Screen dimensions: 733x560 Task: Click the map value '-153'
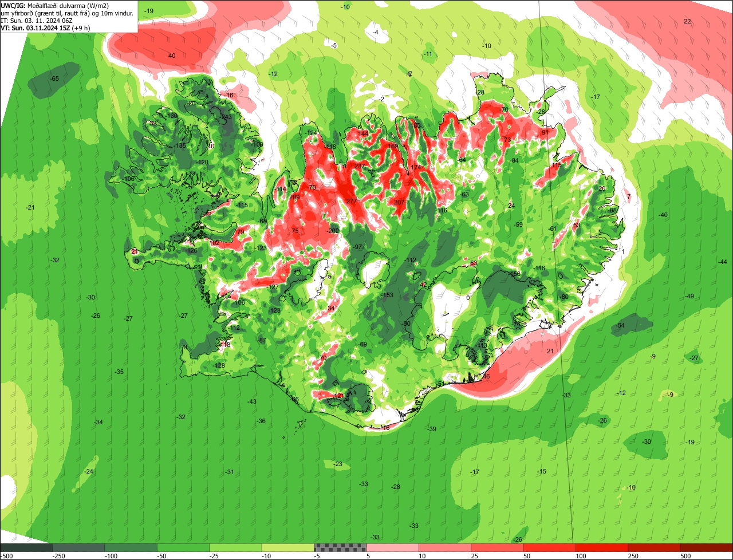click(388, 295)
